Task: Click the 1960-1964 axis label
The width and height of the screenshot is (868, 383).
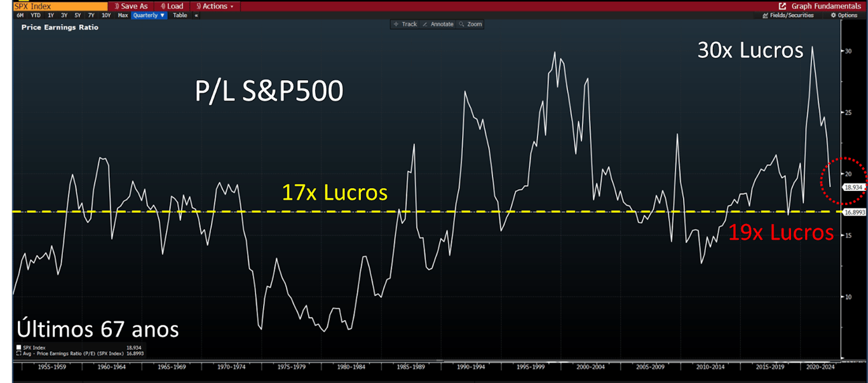Action: pos(113,367)
